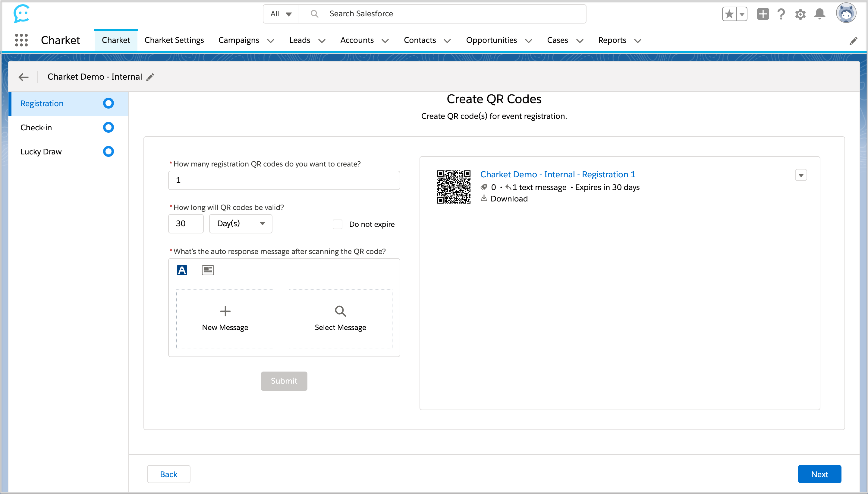Expand the Registration 1 QR code actions menu
The height and width of the screenshot is (494, 868).
pyautogui.click(x=801, y=176)
